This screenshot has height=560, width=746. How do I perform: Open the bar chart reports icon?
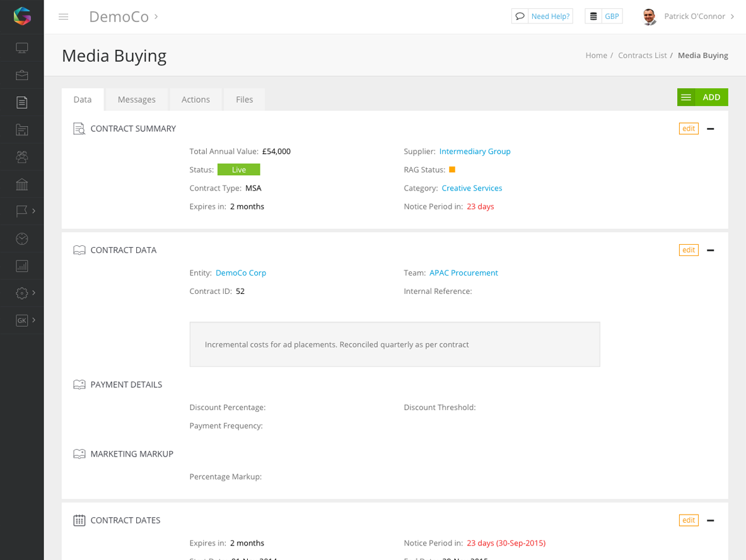click(x=22, y=265)
